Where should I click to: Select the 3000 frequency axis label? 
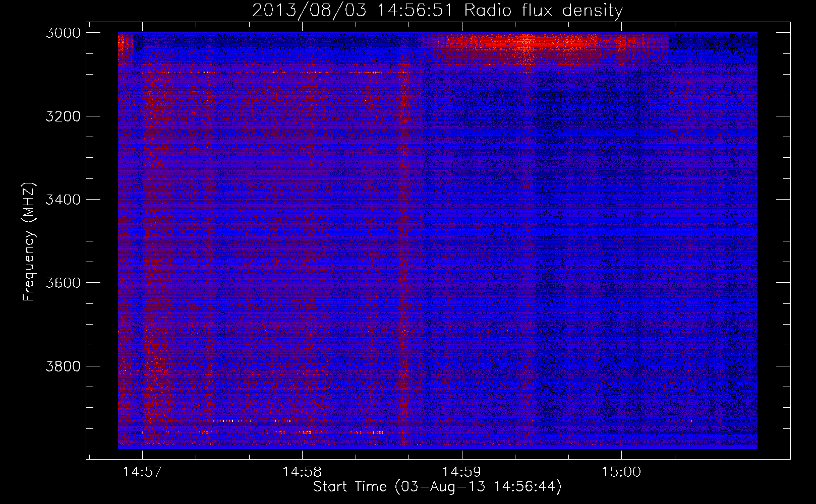coord(63,33)
